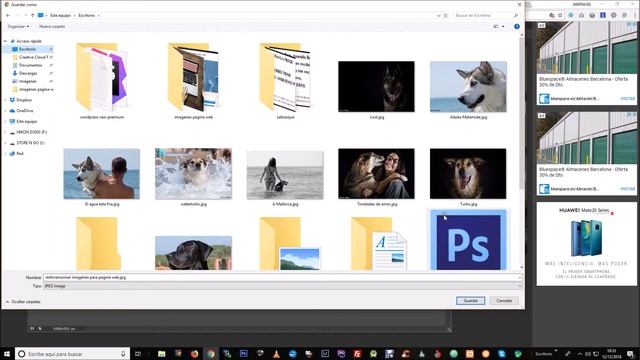Viewport: 640px width, 360px height.
Task: Select the empty folder in the bottom row
Action: click(x=98, y=244)
